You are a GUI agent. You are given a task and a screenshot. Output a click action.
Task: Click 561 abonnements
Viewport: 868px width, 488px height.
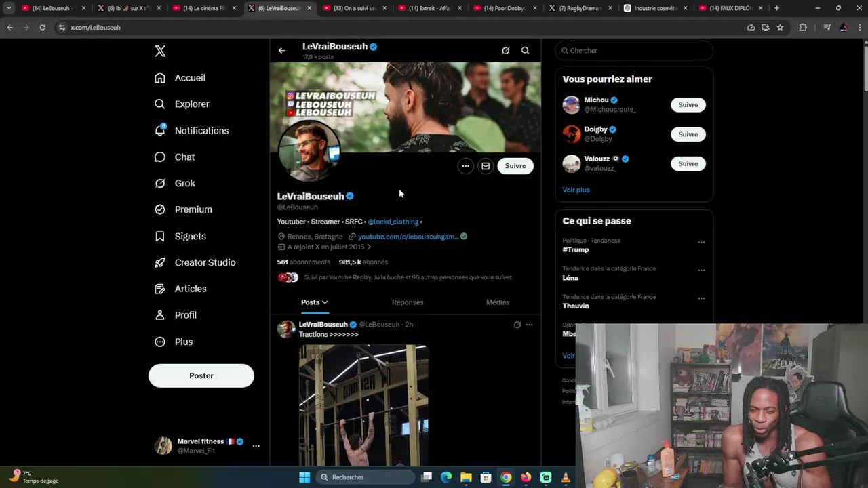pos(303,262)
